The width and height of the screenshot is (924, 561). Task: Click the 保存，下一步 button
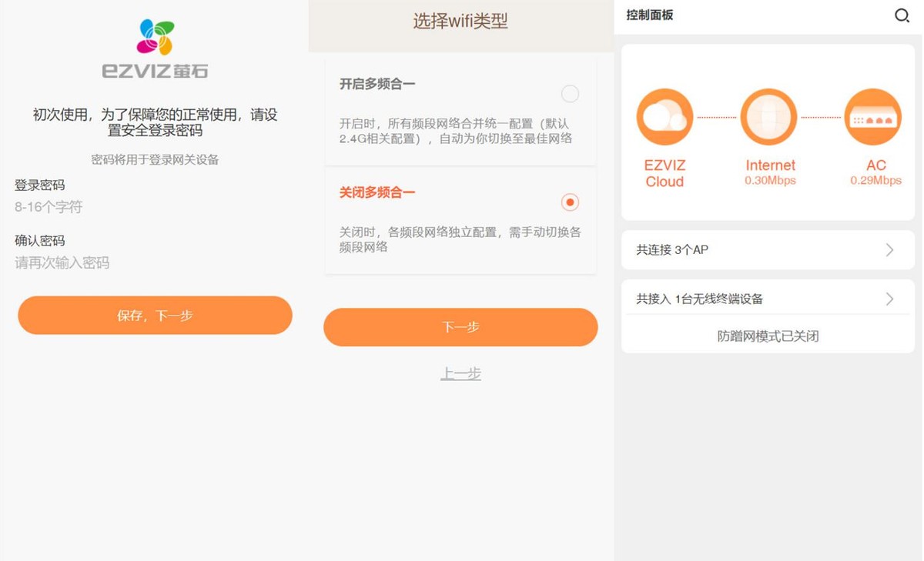155,316
